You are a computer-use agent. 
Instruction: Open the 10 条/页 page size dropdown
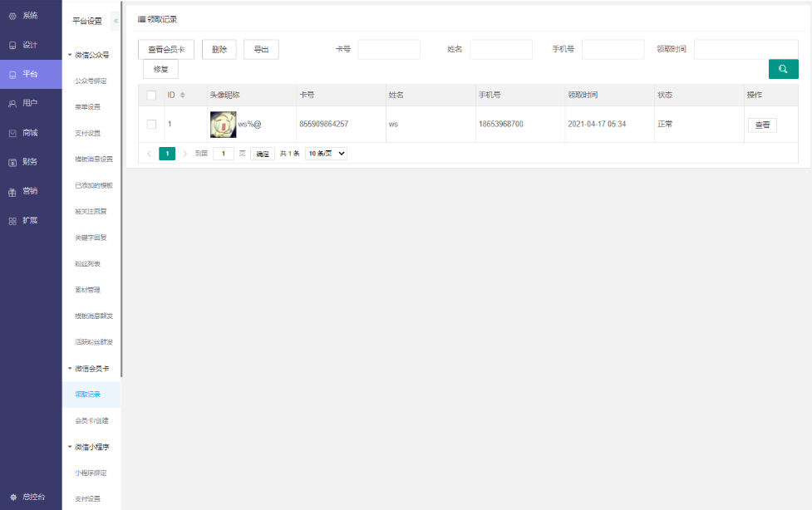pyautogui.click(x=326, y=154)
